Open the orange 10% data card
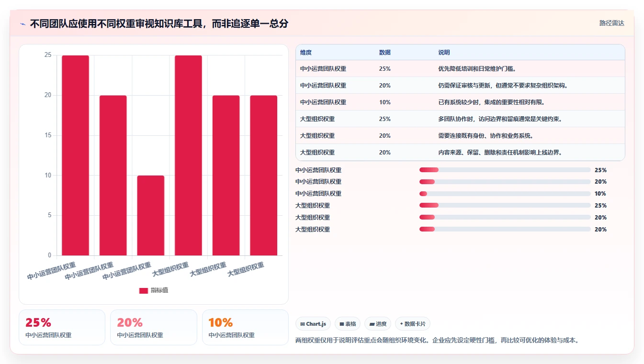Image resolution: width=644 pixels, height=364 pixels. tap(245, 327)
